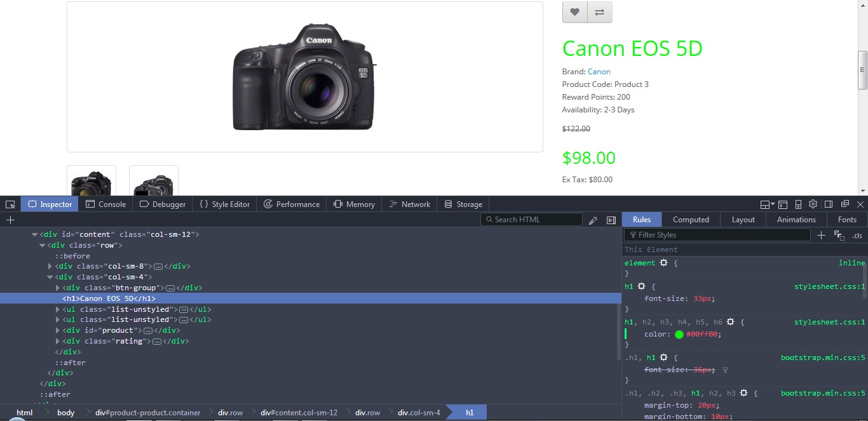Expand the first ul list-unstyled node
Image resolution: width=868 pixels, height=421 pixels.
(x=58, y=309)
